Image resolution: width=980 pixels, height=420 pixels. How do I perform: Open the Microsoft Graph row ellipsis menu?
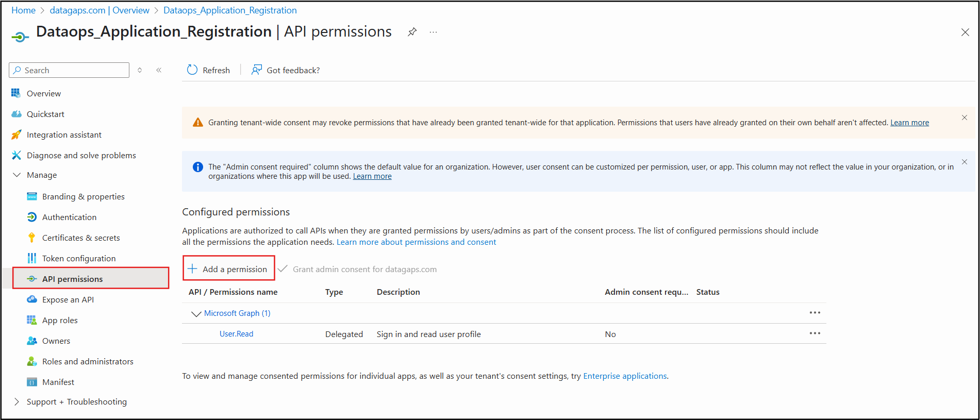pos(815,313)
